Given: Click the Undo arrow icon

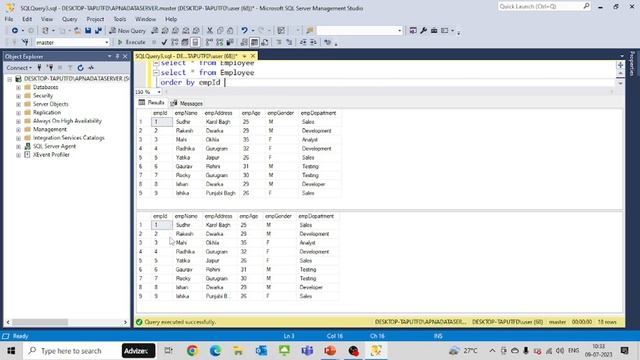Looking at the screenshot, I should (x=244, y=31).
